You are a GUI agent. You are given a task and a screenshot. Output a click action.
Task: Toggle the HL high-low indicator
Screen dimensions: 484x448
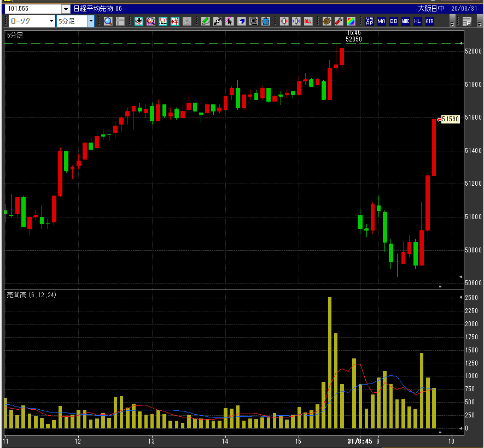click(417, 21)
